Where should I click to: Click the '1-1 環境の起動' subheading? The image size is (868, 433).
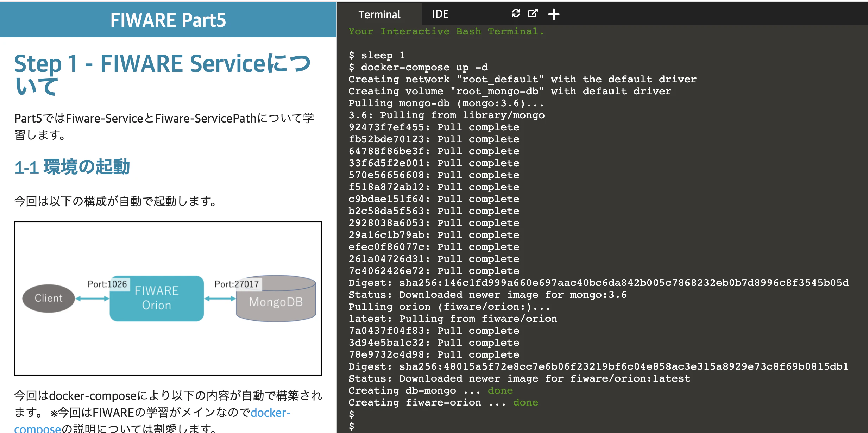click(72, 167)
